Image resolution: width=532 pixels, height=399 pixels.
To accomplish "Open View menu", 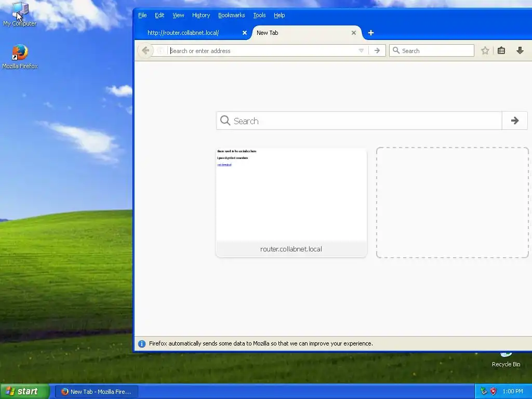I will (178, 15).
